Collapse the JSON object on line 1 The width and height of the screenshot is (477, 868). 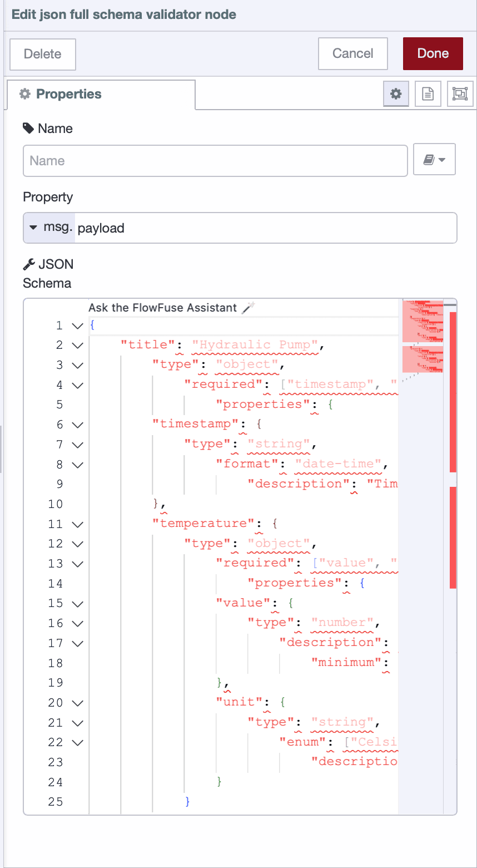point(78,325)
